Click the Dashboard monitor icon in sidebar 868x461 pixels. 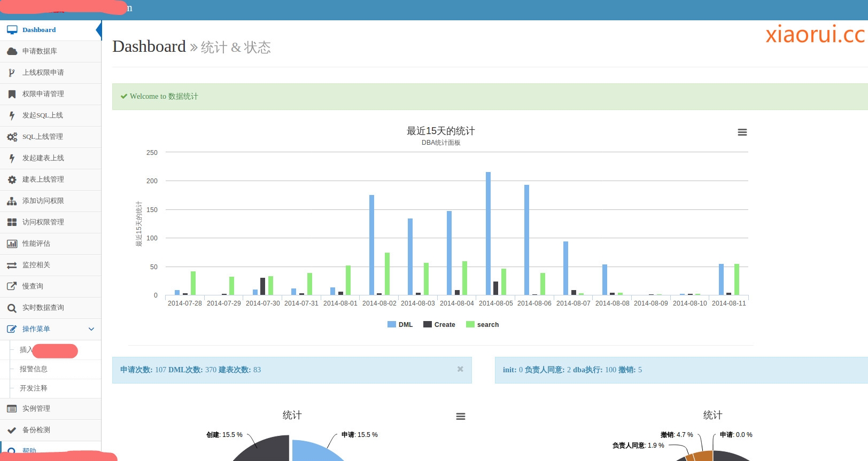(x=12, y=30)
